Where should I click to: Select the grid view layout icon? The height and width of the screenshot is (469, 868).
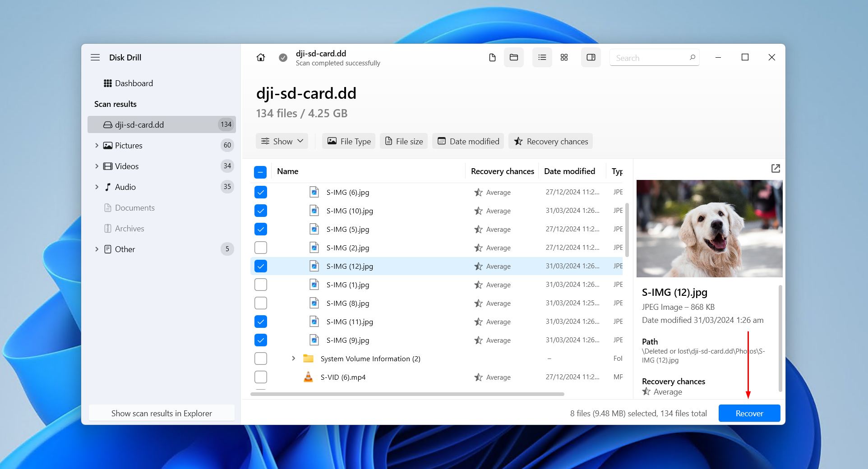pyautogui.click(x=564, y=57)
